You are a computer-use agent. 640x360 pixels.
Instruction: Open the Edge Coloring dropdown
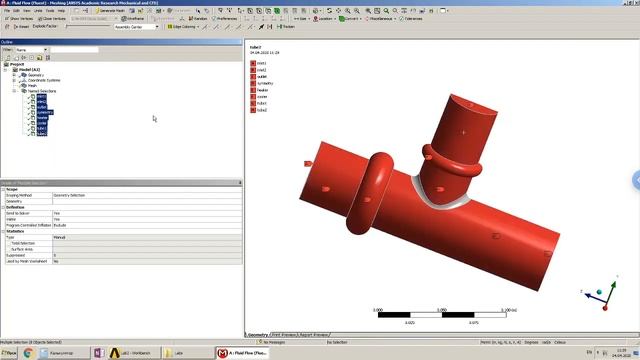tap(183, 27)
